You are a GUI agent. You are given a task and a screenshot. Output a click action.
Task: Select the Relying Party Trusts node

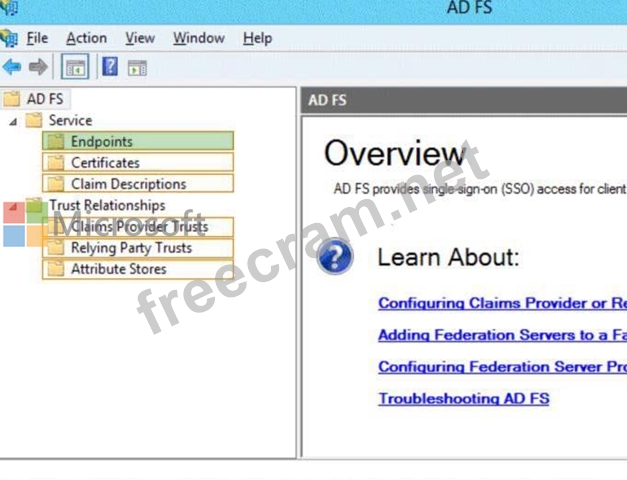(x=138, y=248)
